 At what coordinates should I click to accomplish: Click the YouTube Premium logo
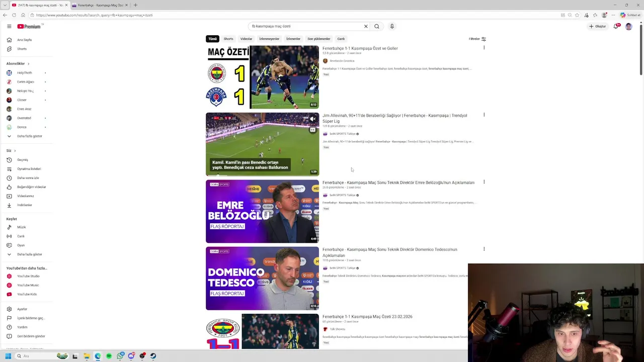pos(29,26)
